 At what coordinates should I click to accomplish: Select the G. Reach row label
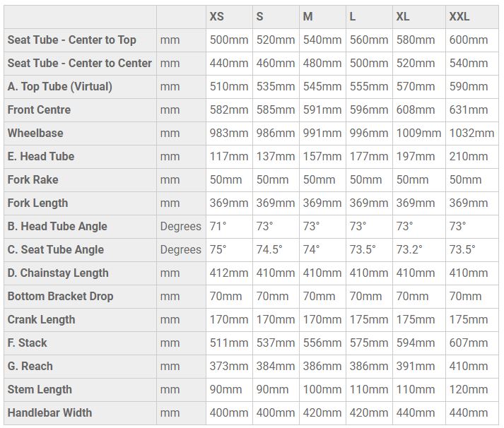click(30, 366)
